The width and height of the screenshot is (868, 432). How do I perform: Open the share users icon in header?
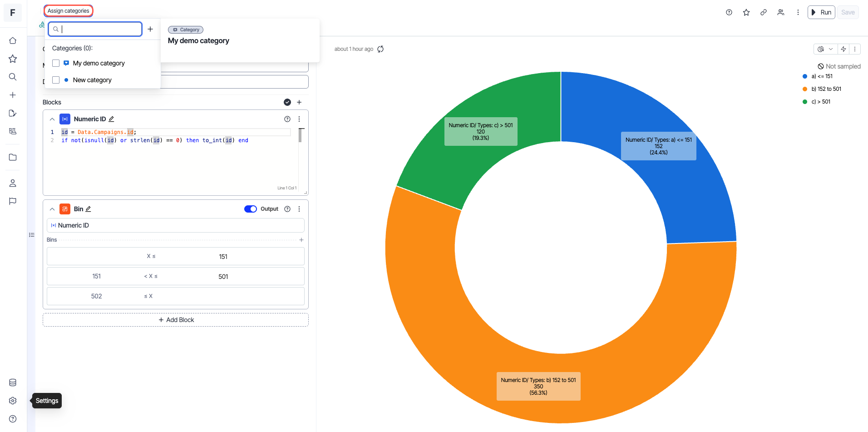(x=781, y=13)
